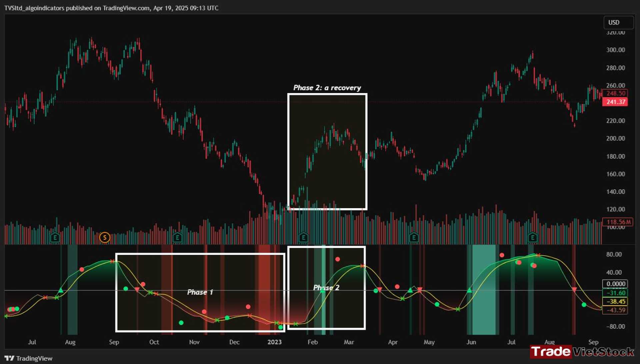640x364 pixels.
Task: Click the USD currency button
Action: pos(618,22)
